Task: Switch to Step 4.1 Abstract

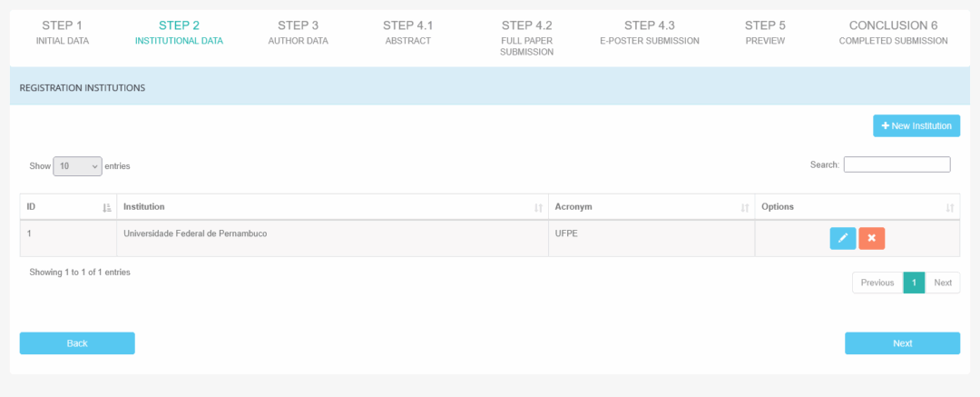Action: [x=407, y=33]
